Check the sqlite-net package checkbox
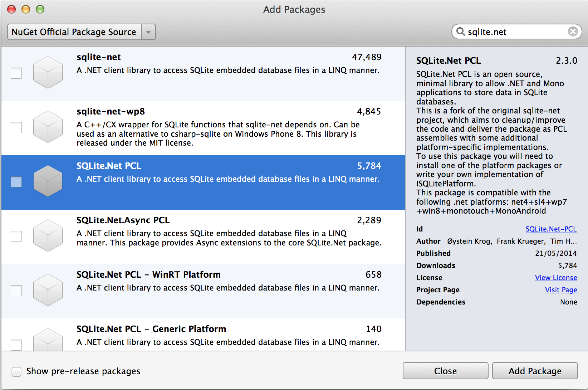This screenshot has height=390, width=588. [16, 73]
